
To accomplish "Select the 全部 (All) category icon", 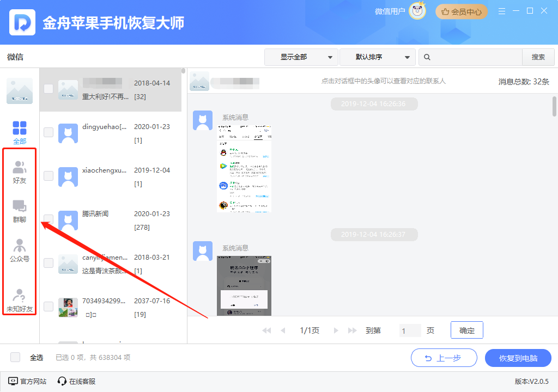I will pos(20,132).
